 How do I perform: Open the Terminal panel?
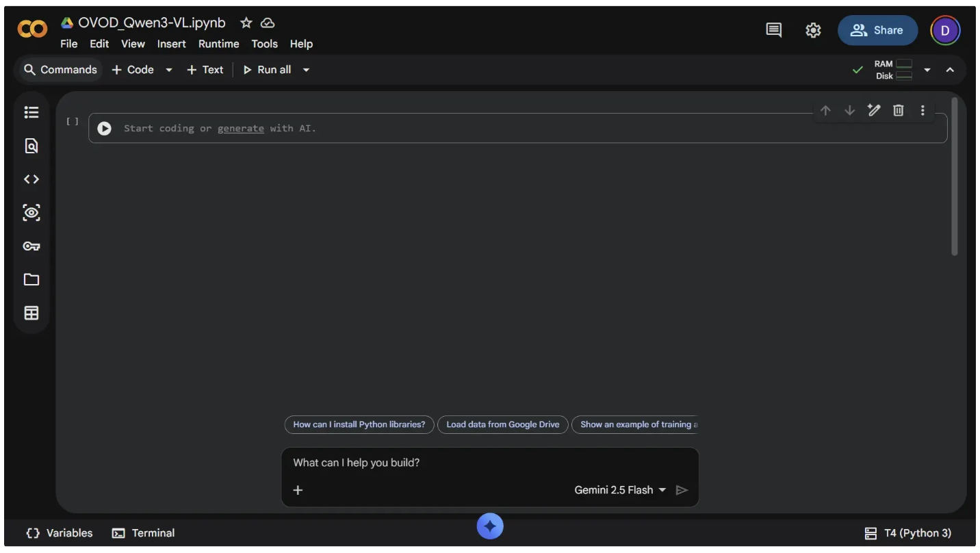click(x=144, y=533)
